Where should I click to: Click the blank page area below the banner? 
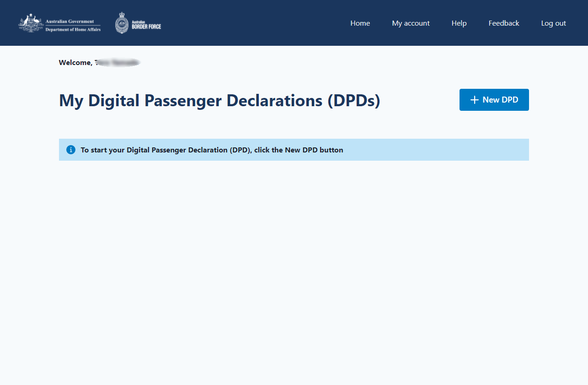(x=294, y=266)
